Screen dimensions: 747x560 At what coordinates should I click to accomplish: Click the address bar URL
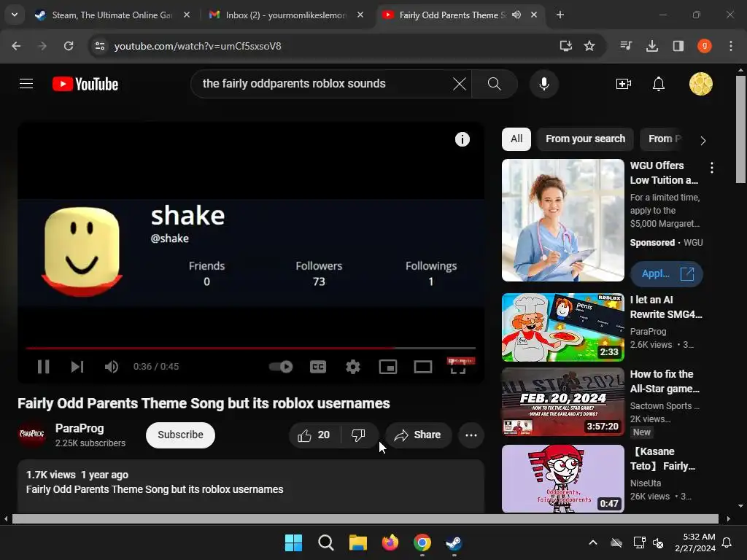[x=198, y=46]
